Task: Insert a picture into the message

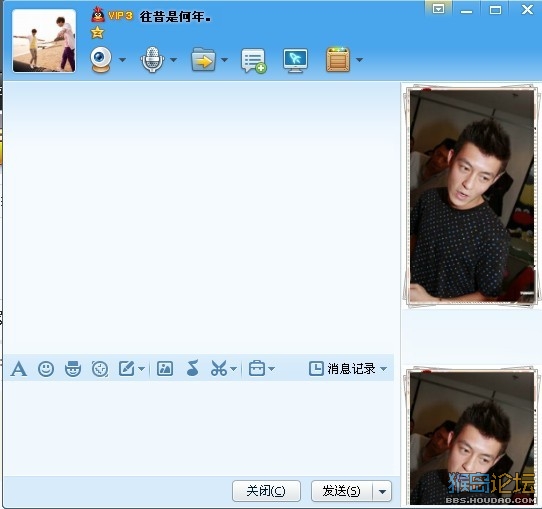Action: coord(165,369)
